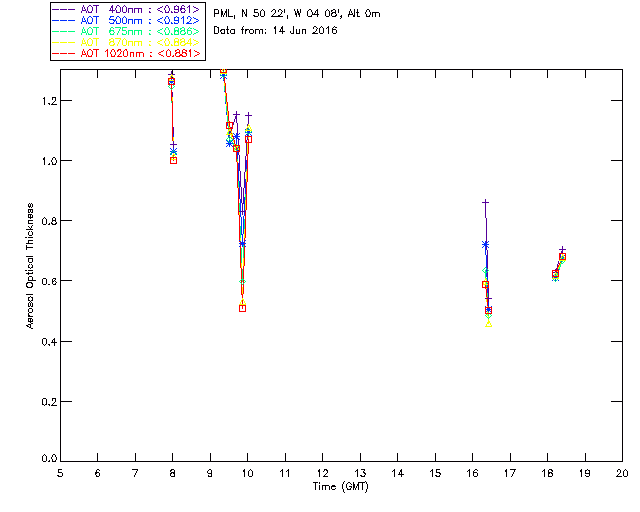The width and height of the screenshot is (640, 512).
Task: Click the 'Time (GMT)' axis label
Action: [340, 486]
